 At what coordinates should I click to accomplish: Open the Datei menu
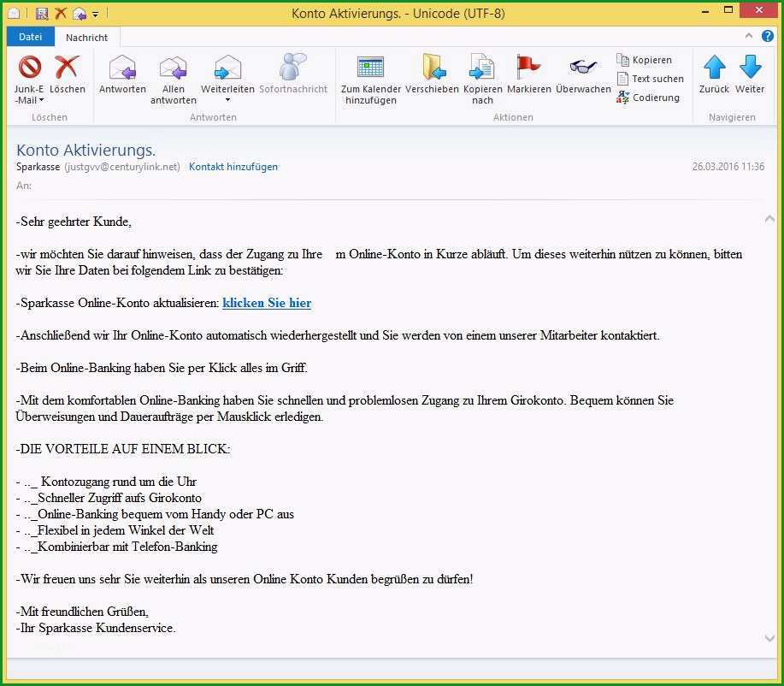[31, 37]
